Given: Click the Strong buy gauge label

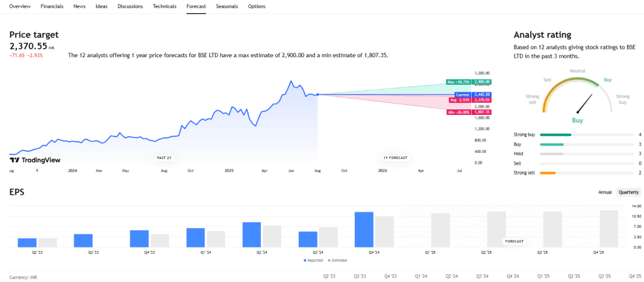Looking at the screenshot, I should point(623,99).
